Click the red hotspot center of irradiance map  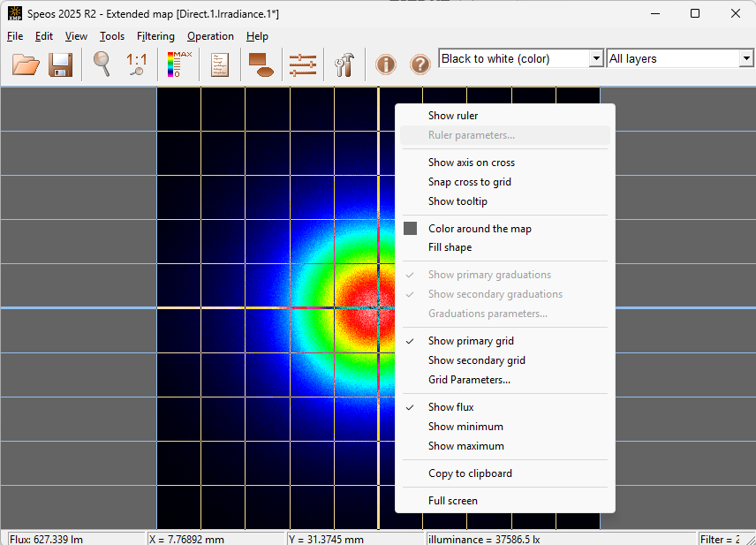[370, 307]
